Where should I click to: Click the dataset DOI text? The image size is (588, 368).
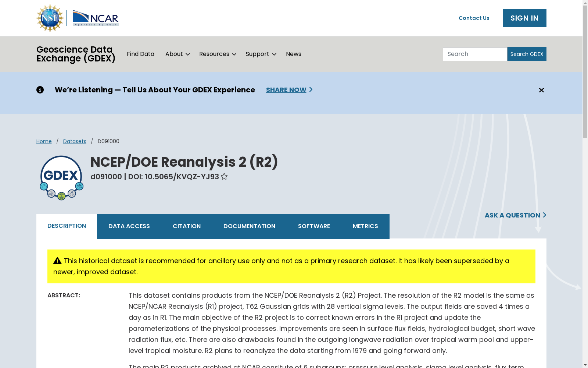point(173,177)
